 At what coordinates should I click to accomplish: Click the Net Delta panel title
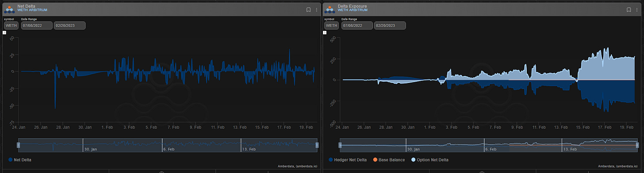click(27, 6)
